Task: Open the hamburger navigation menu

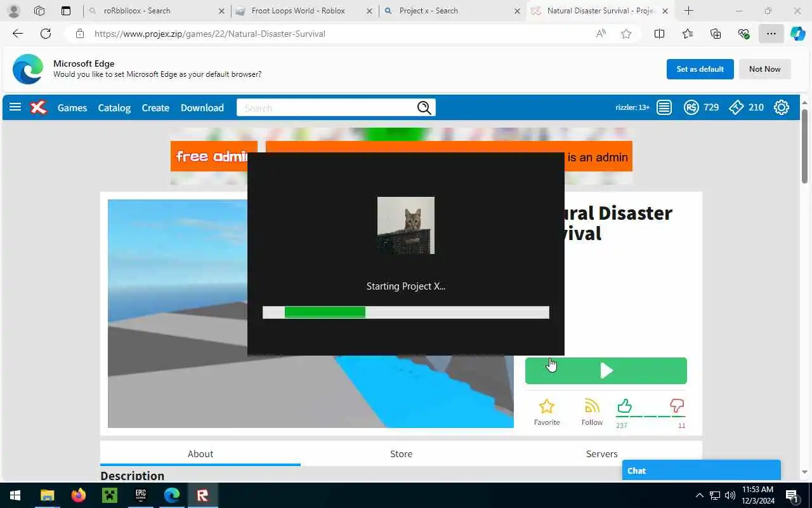Action: click(15, 107)
